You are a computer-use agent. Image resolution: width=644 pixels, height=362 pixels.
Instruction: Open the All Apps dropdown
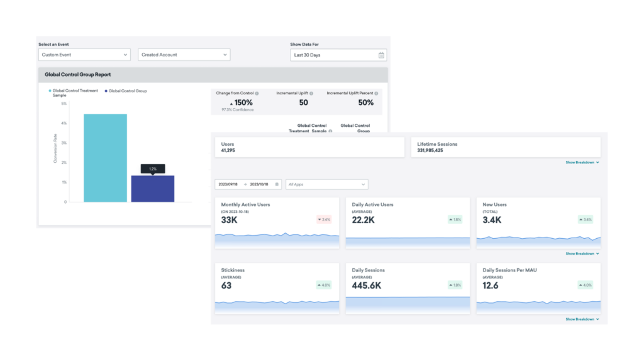coord(326,184)
